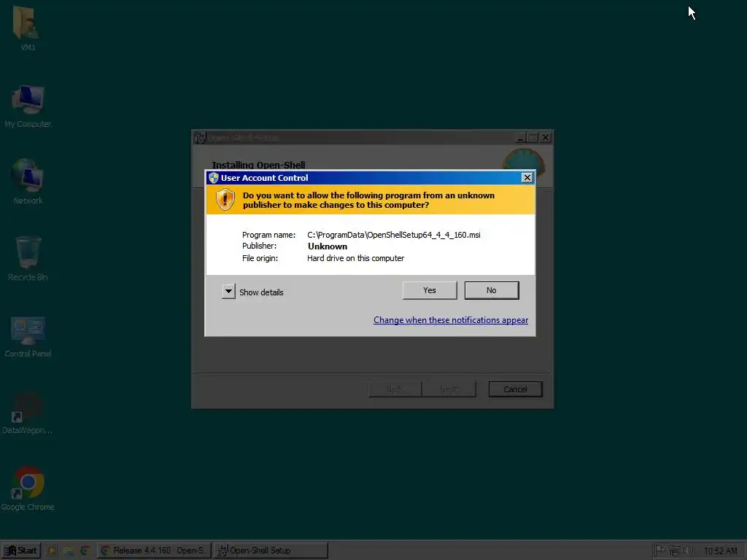Viewport: 747px width, 560px height.
Task: Click Action Center flag tray icon
Action: coord(659,551)
